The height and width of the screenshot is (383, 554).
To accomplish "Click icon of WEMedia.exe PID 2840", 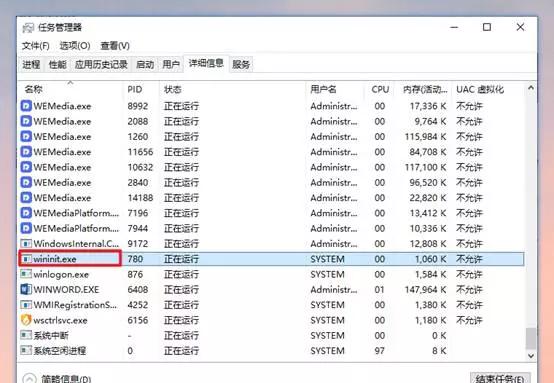I will pyautogui.click(x=26, y=182).
